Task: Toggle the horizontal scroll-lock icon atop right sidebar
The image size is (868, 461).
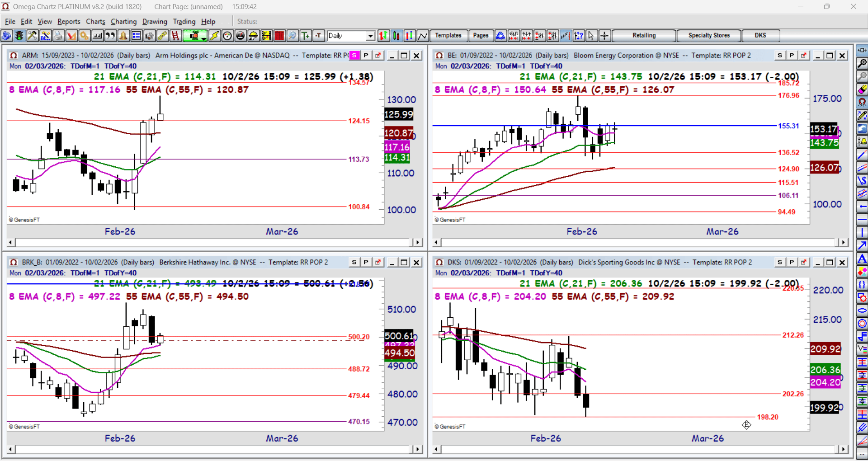Action: [x=862, y=50]
